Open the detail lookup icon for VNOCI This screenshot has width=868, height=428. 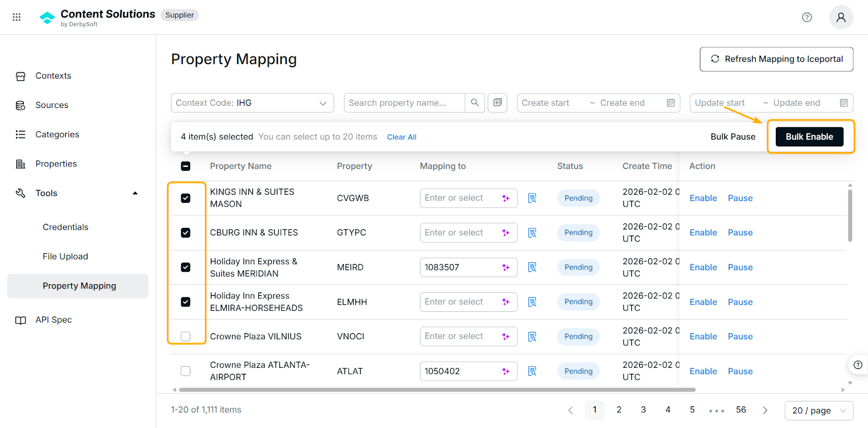pyautogui.click(x=532, y=336)
